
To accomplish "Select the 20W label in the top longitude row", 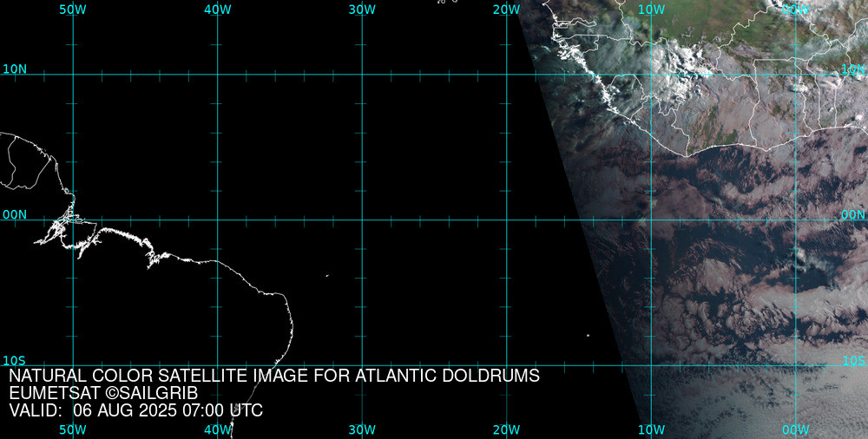I will click(x=507, y=10).
